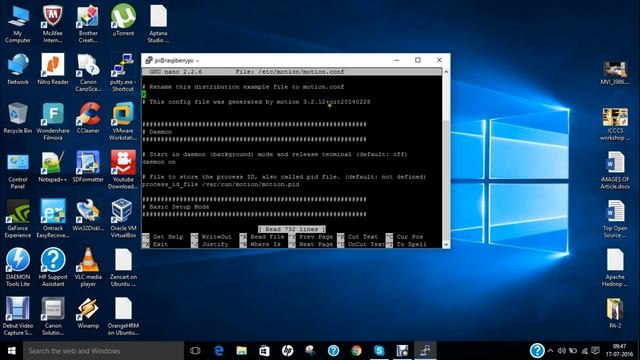Launch Wondershare Filmora shortcut
Image resolution: width=640 pixels, height=360 pixels.
[53, 122]
